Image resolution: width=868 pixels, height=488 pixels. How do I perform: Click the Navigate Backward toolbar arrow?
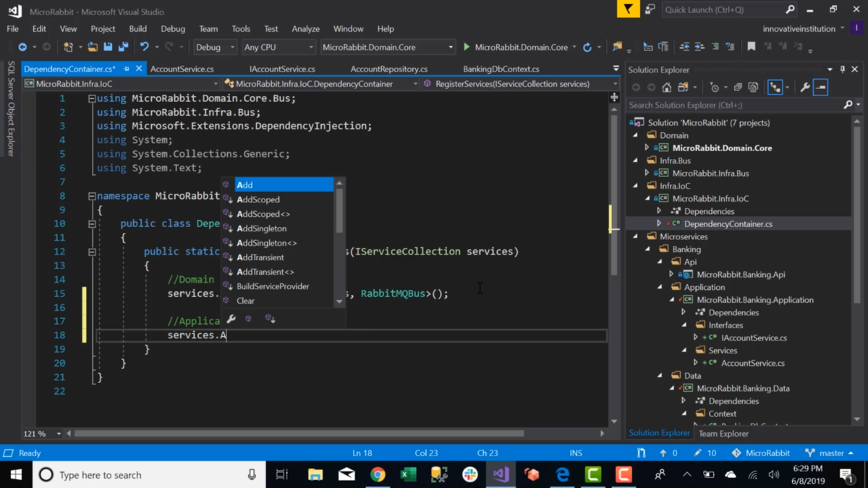pyautogui.click(x=22, y=47)
